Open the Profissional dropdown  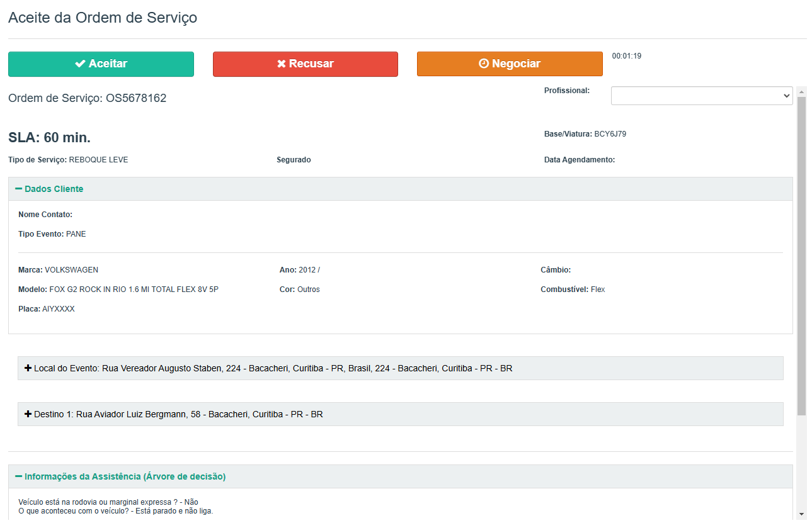point(701,96)
